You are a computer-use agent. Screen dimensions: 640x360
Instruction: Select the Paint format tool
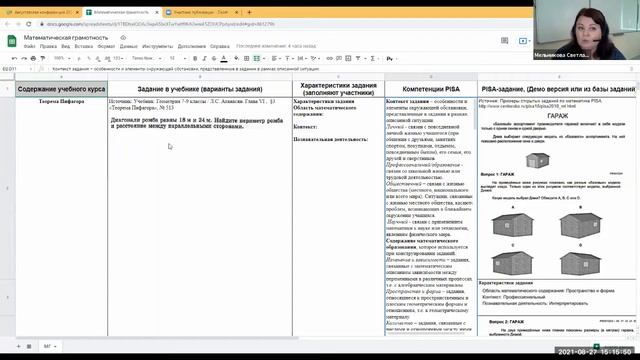coord(43,59)
